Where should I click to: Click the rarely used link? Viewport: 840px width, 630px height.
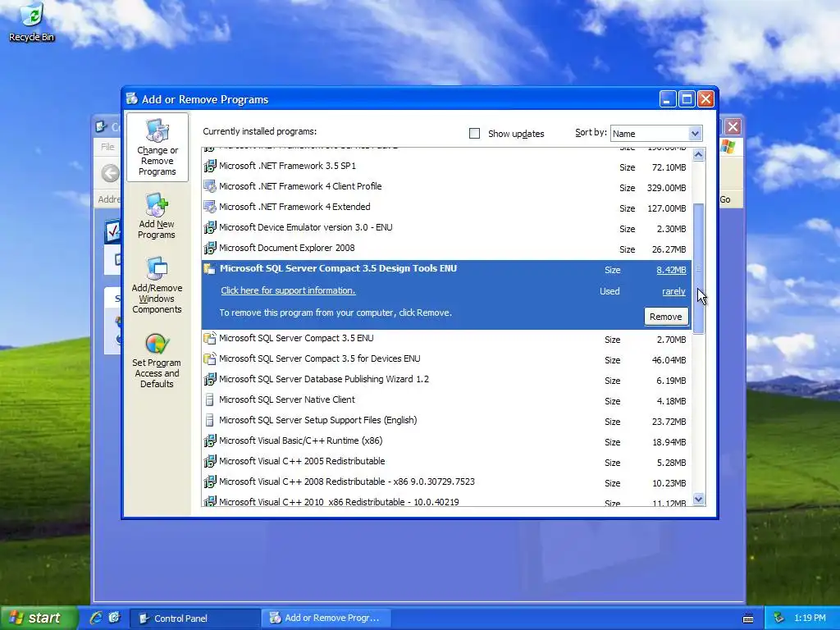coord(673,291)
